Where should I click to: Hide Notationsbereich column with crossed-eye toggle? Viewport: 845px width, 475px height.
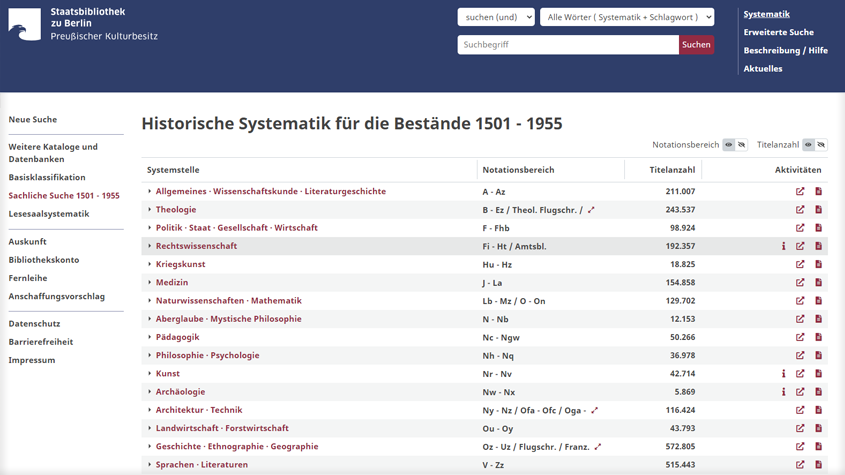point(742,144)
